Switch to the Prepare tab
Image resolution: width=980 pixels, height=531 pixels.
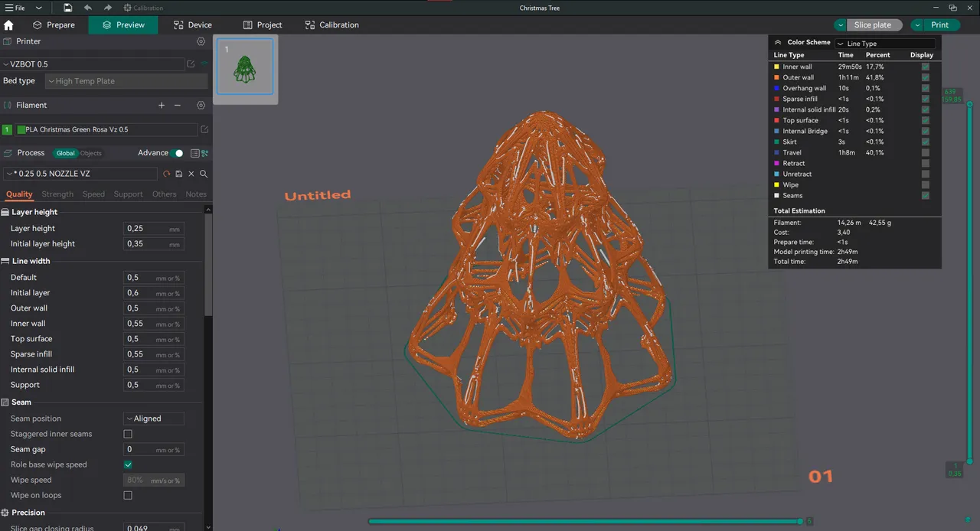click(x=54, y=24)
